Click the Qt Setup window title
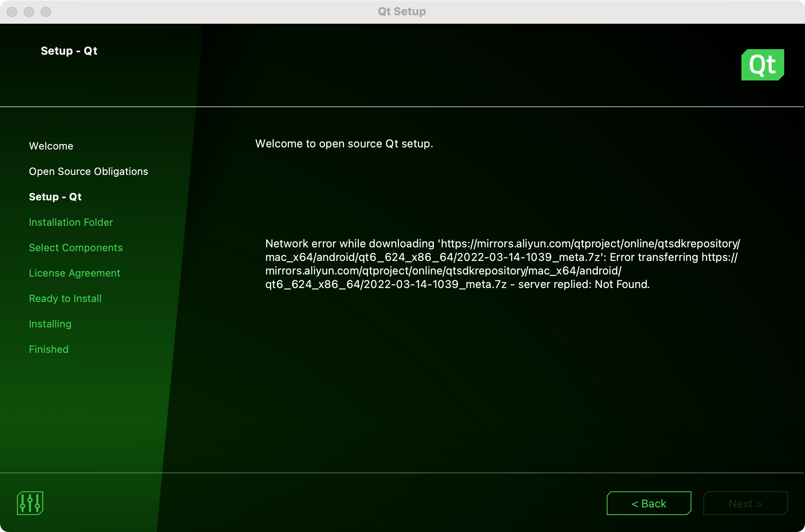Image resolution: width=805 pixels, height=532 pixels. (402, 11)
